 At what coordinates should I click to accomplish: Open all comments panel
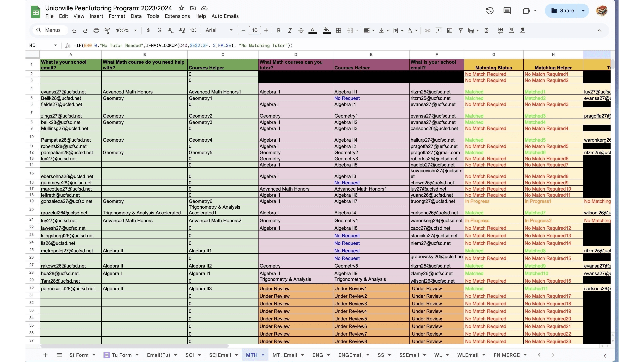(x=507, y=11)
